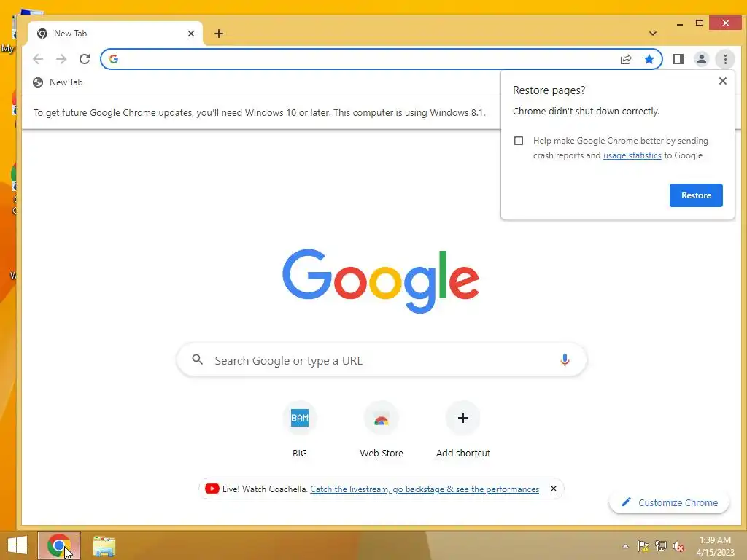Viewport: 747px width, 560px height.
Task: Open the Web Store shortcut
Action: click(381, 430)
